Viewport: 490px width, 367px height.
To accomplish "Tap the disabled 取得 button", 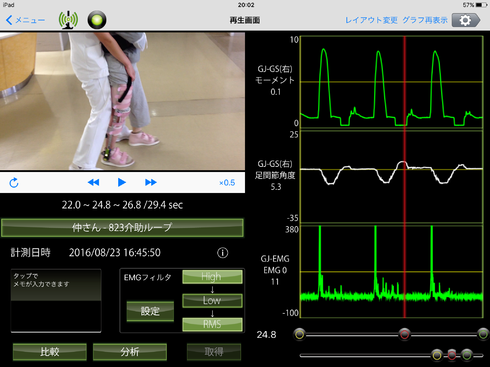I will coord(214,352).
